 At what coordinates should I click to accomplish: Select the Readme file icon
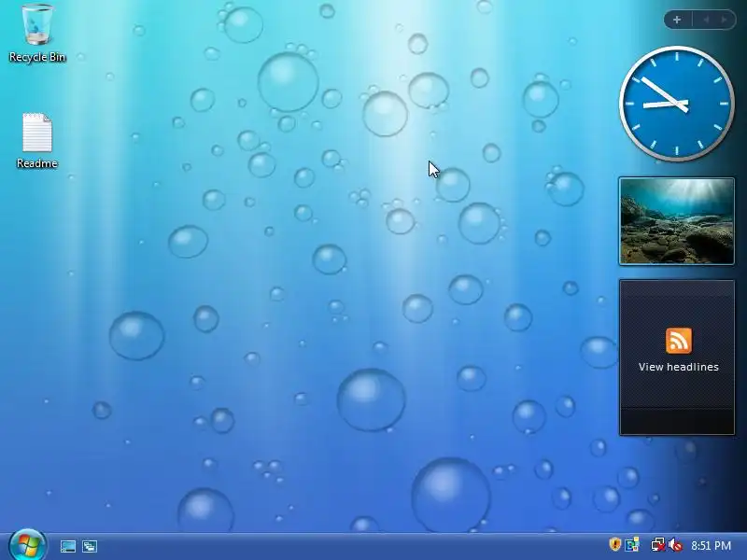[x=37, y=141]
